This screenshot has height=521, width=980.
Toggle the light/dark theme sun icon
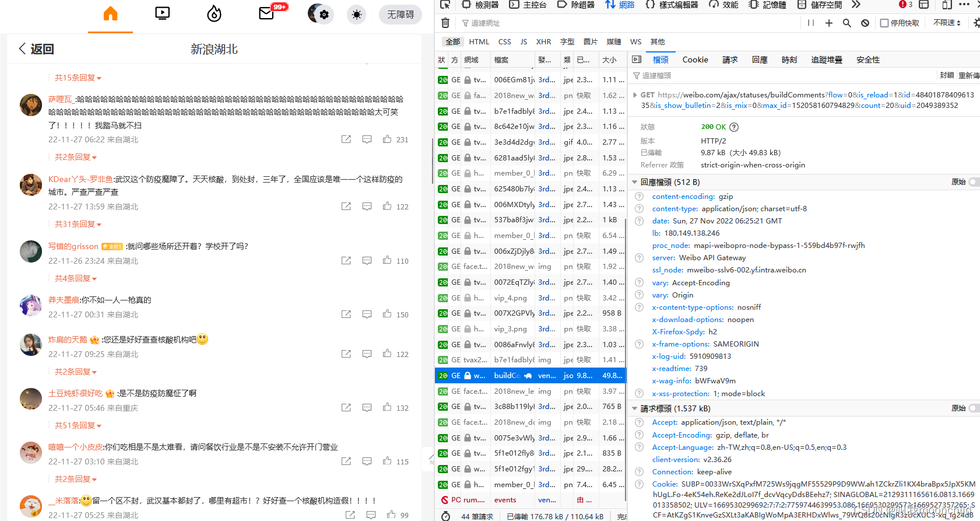click(357, 14)
